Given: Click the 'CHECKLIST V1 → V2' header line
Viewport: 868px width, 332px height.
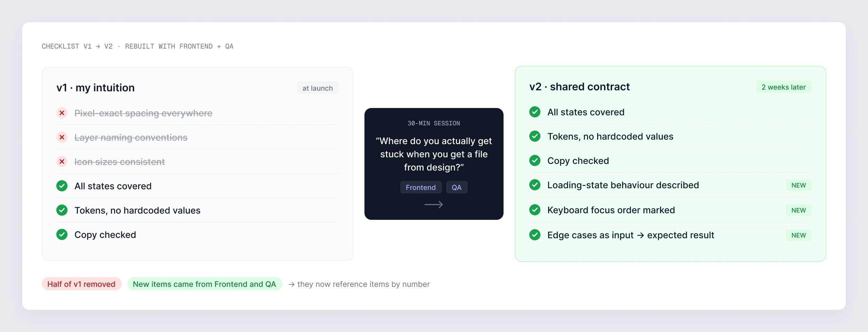Looking at the screenshot, I should click(137, 46).
